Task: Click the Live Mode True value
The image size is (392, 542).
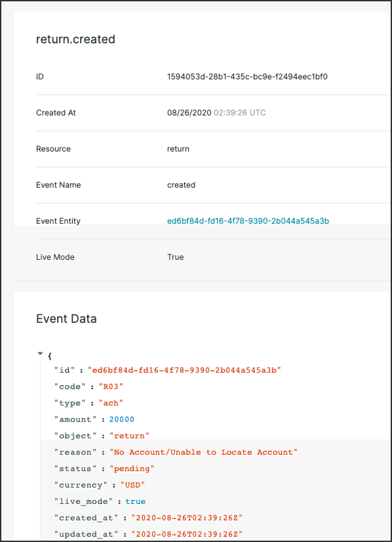Action: coord(175,257)
